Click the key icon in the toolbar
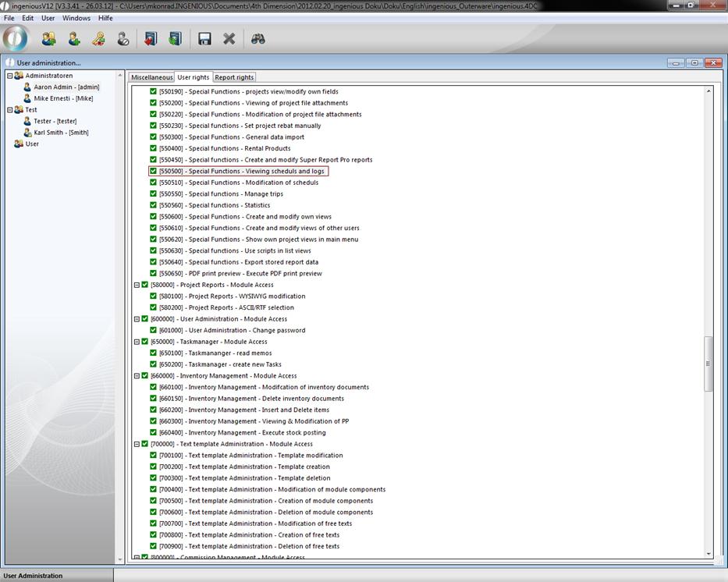Viewport: 728px width, 582px height. pyautogui.click(x=98, y=38)
